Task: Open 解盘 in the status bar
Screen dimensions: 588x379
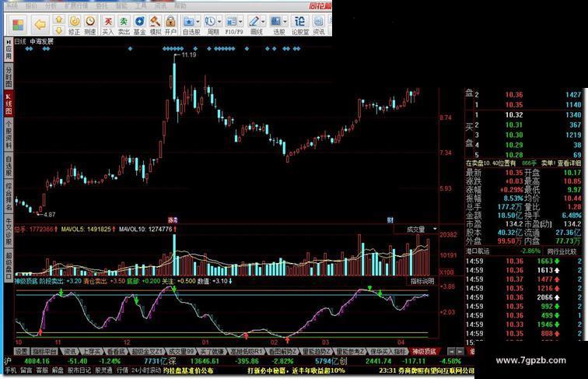Action: tap(58, 370)
